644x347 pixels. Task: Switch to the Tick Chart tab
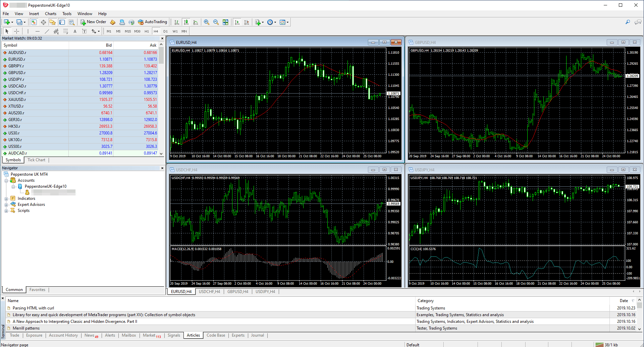tap(36, 160)
